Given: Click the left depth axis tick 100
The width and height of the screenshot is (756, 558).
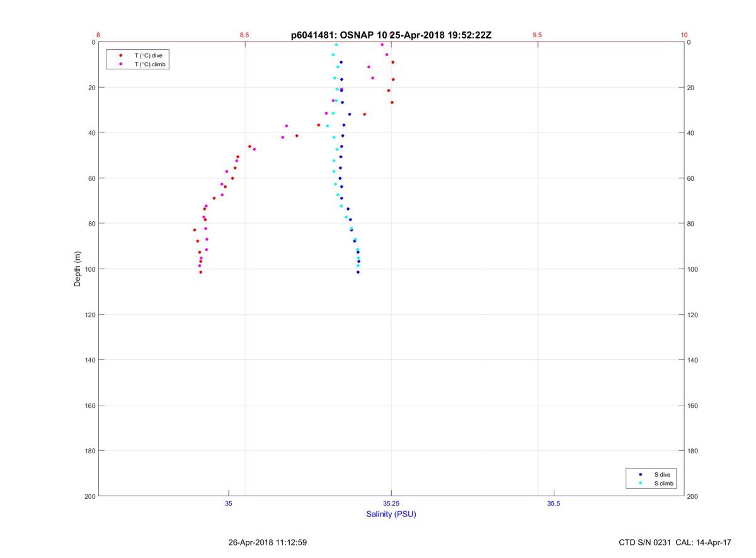Looking at the screenshot, I should click(89, 269).
